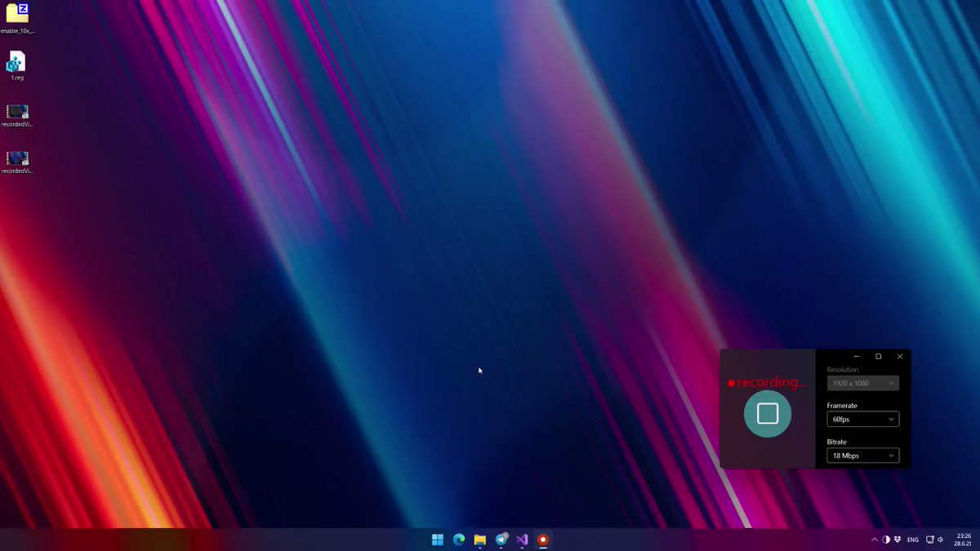Stop the recording with the square button
The height and width of the screenshot is (551, 980).
tap(768, 414)
